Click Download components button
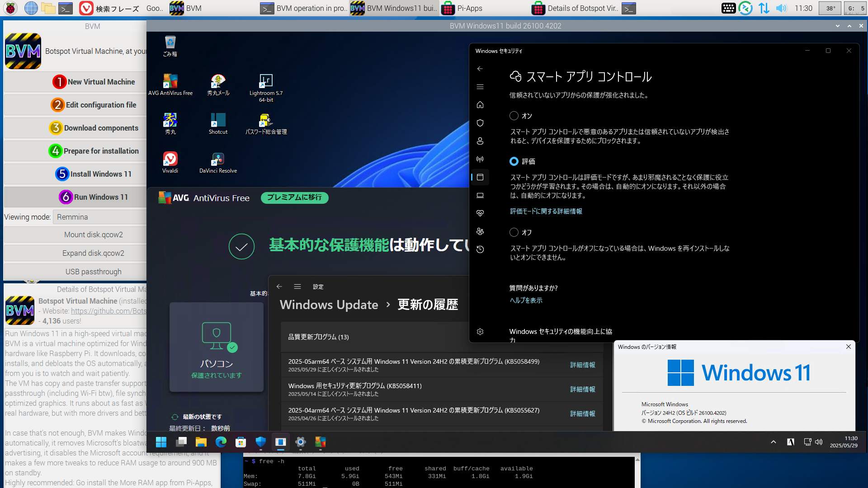Image resolution: width=868 pixels, height=488 pixels. click(75, 128)
